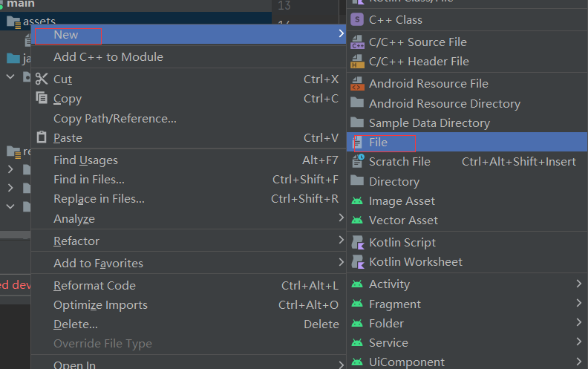Click the Image Asset android icon
This screenshot has height=369, width=588.
pyautogui.click(x=357, y=200)
